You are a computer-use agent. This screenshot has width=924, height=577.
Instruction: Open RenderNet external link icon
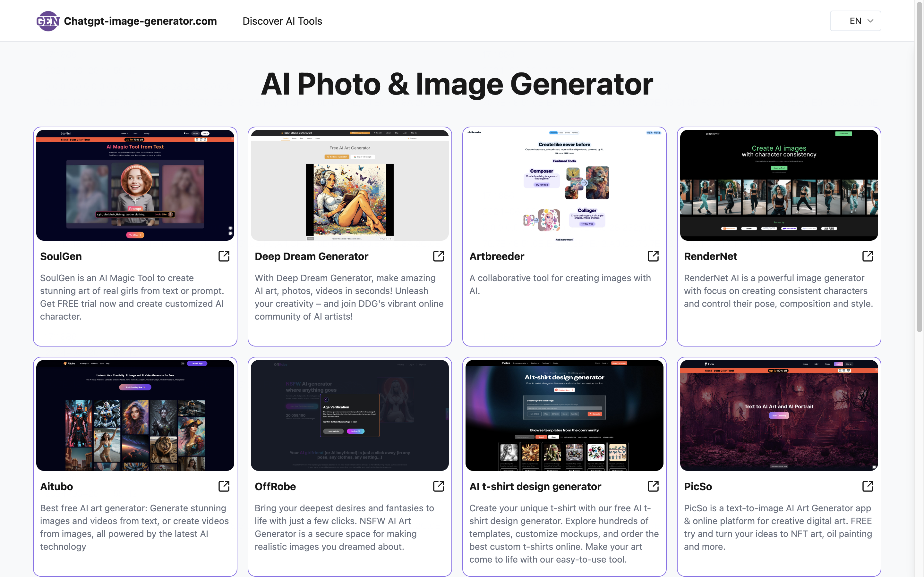pos(868,256)
